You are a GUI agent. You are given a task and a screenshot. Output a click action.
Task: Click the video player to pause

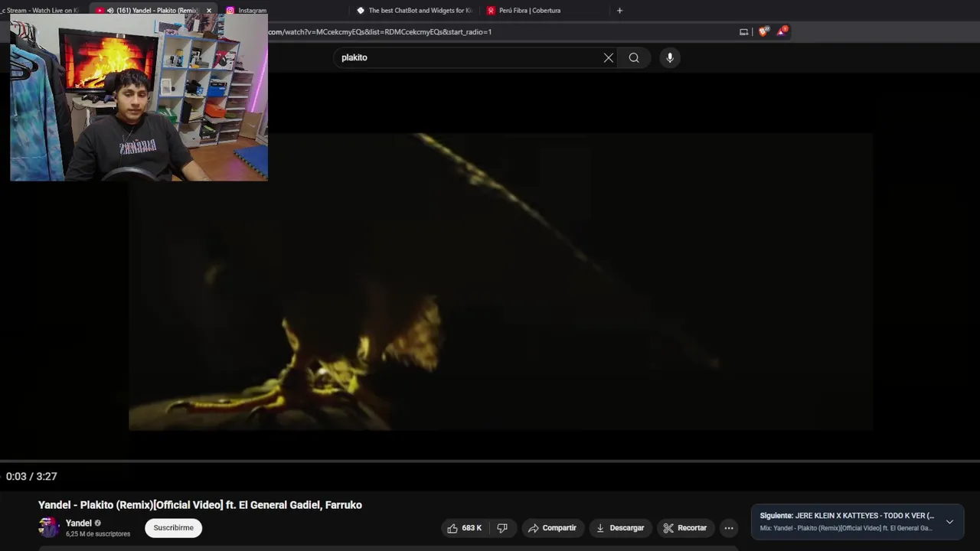point(501,282)
